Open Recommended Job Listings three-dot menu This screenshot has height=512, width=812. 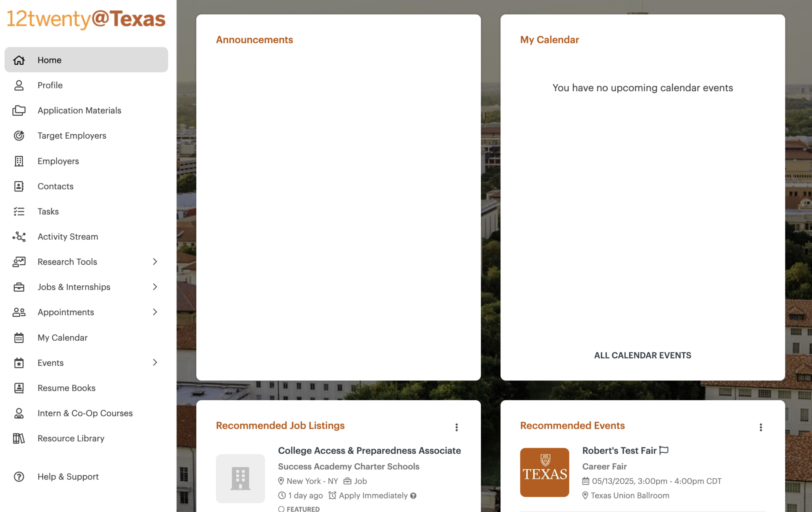tap(457, 427)
